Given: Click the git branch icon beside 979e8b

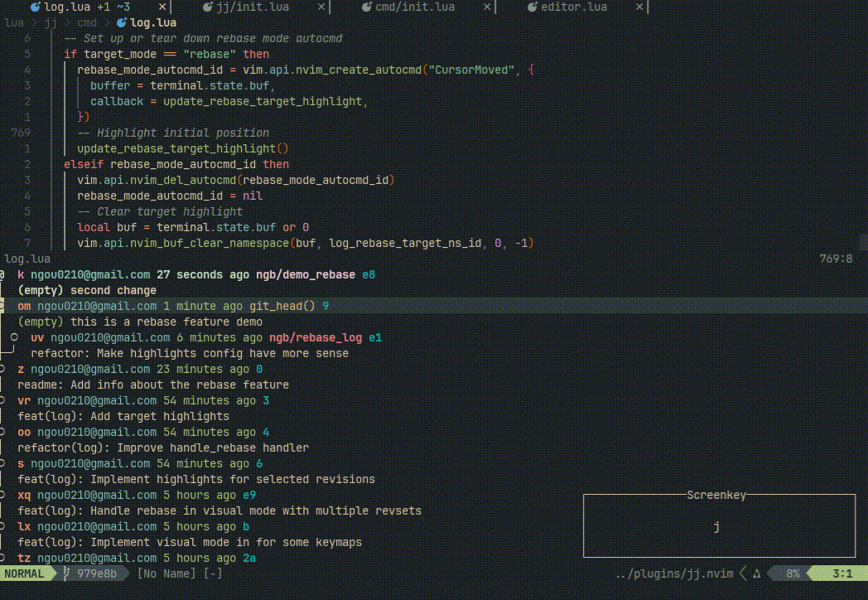Looking at the screenshot, I should point(67,573).
